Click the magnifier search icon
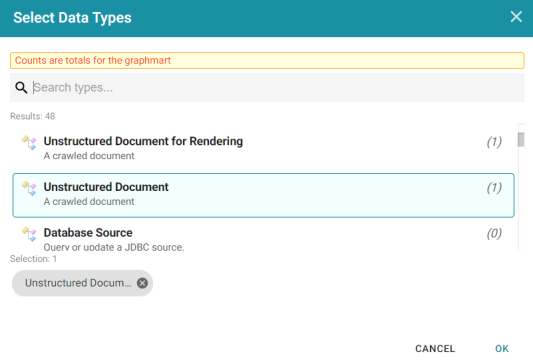The height and width of the screenshot is (364, 533). [x=21, y=88]
